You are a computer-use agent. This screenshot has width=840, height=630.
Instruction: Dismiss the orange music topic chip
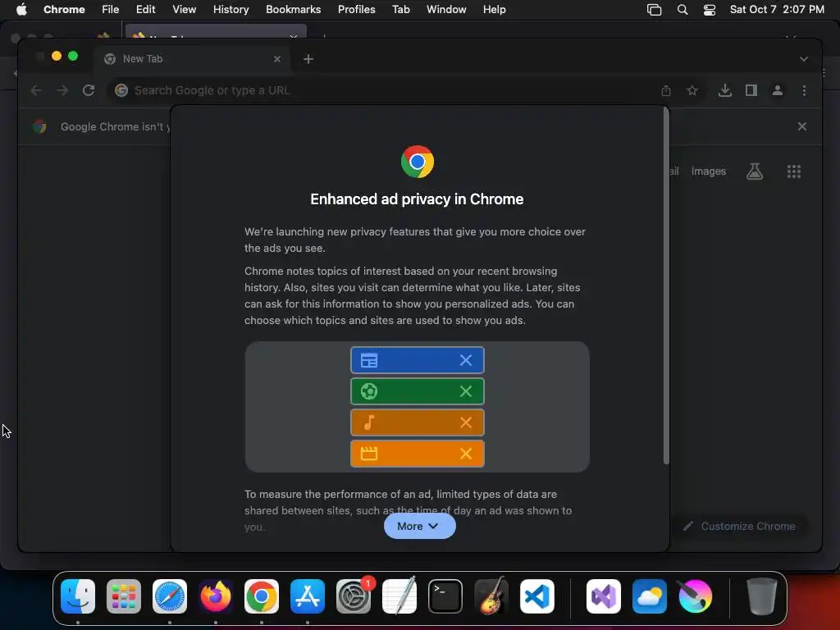[x=466, y=422]
